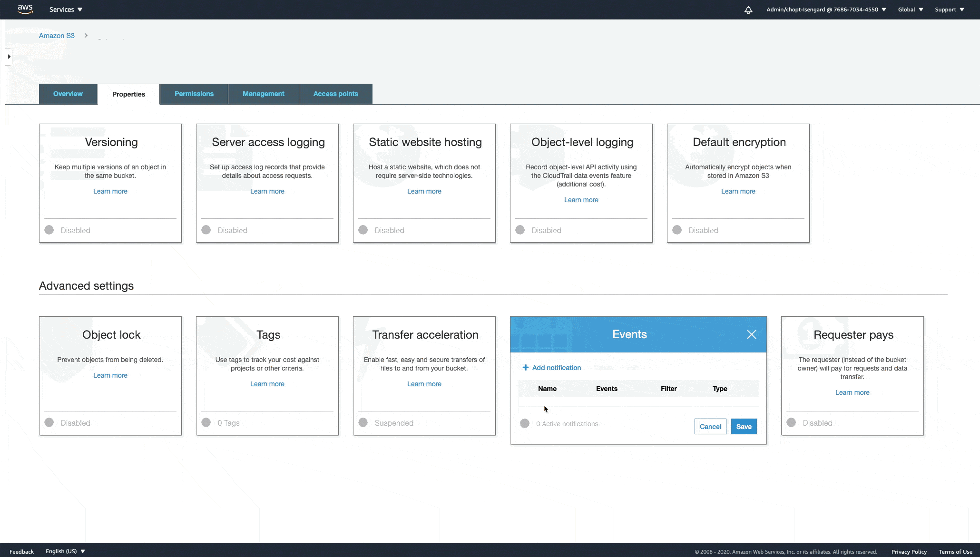The width and height of the screenshot is (980, 557).
Task: Open the Services dropdown menu
Action: pos(66,10)
